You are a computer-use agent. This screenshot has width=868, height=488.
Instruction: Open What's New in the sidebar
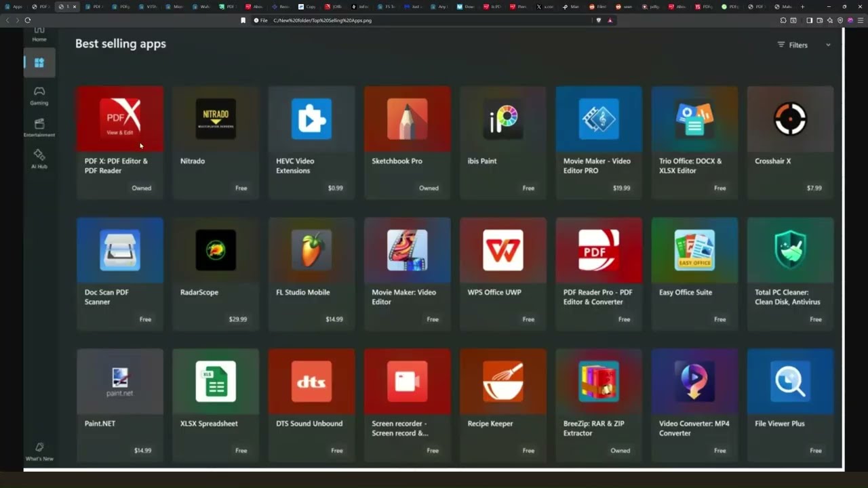tap(39, 452)
